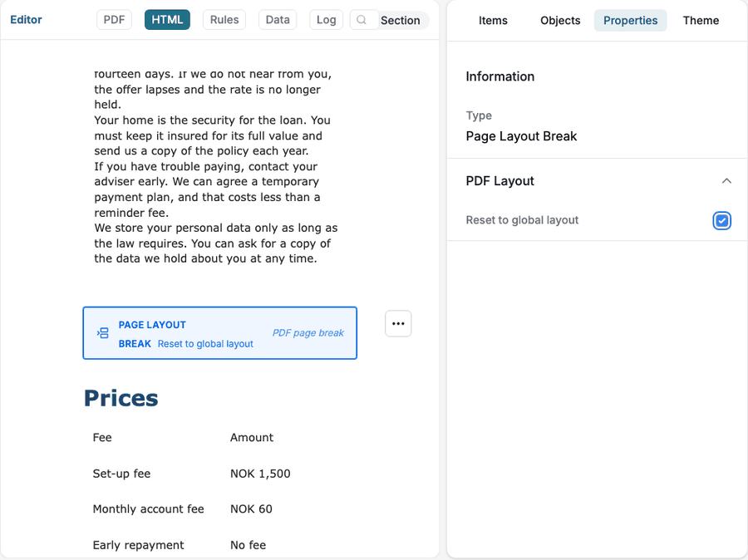Click the Early repayment cell

(x=138, y=545)
